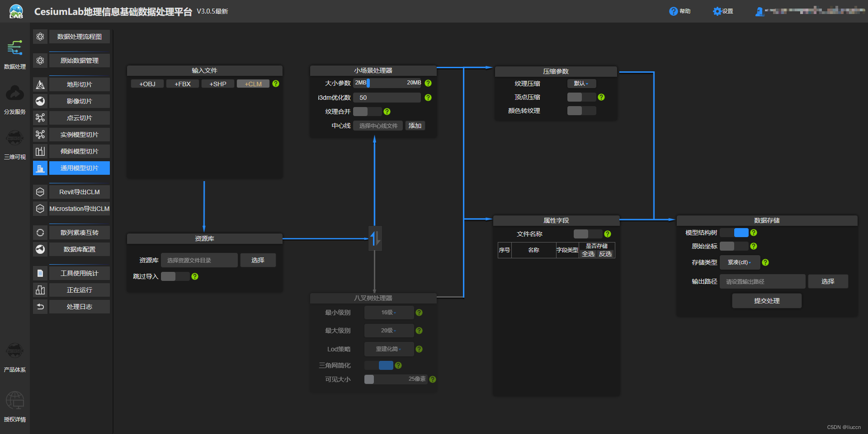Image resolution: width=868 pixels, height=434 pixels.
Task: Click the 请设置输出路径 input field
Action: (x=762, y=281)
